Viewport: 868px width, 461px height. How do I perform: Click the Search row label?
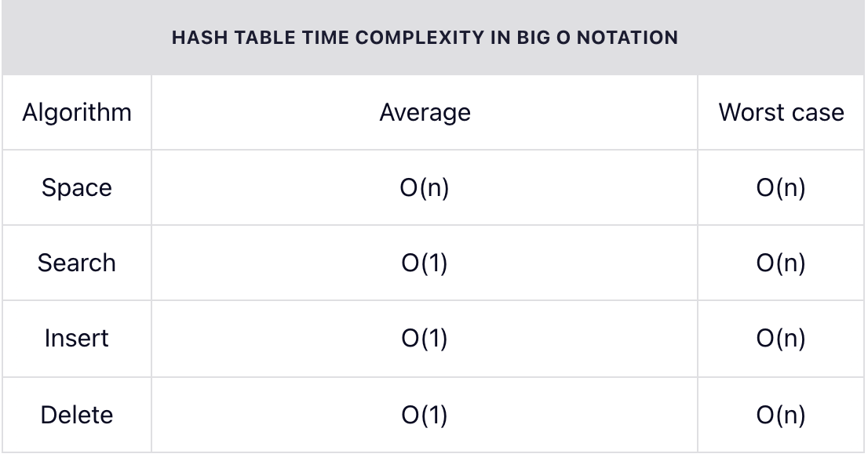click(77, 263)
